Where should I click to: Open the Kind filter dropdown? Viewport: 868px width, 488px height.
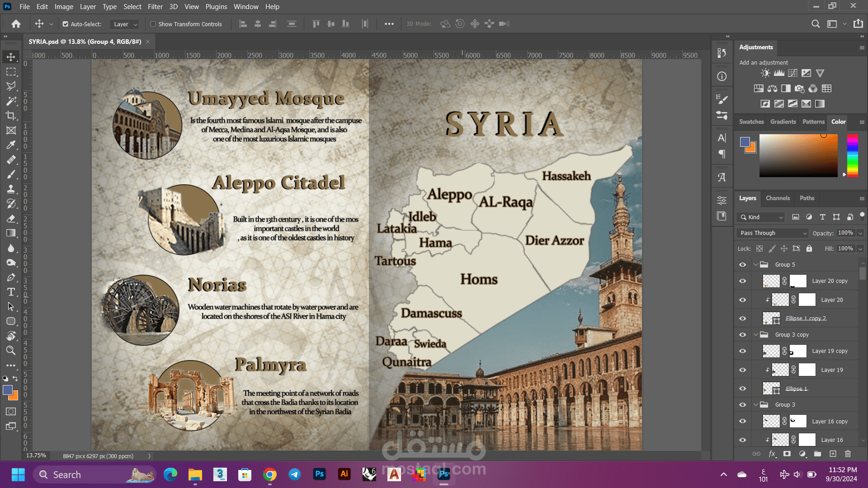click(761, 217)
